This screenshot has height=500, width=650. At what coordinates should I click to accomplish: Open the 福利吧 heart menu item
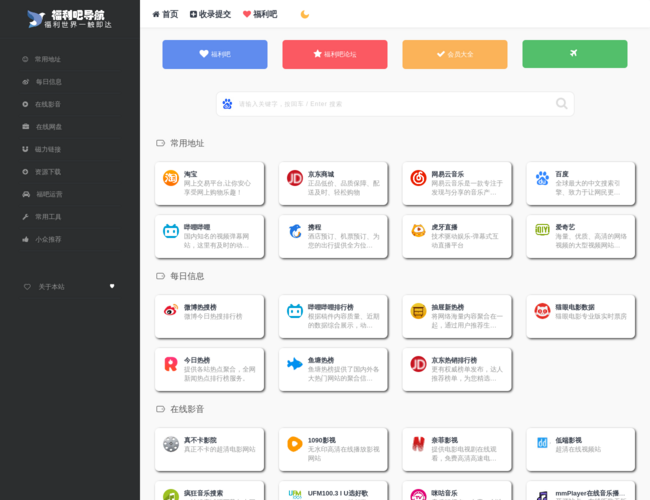(x=260, y=15)
